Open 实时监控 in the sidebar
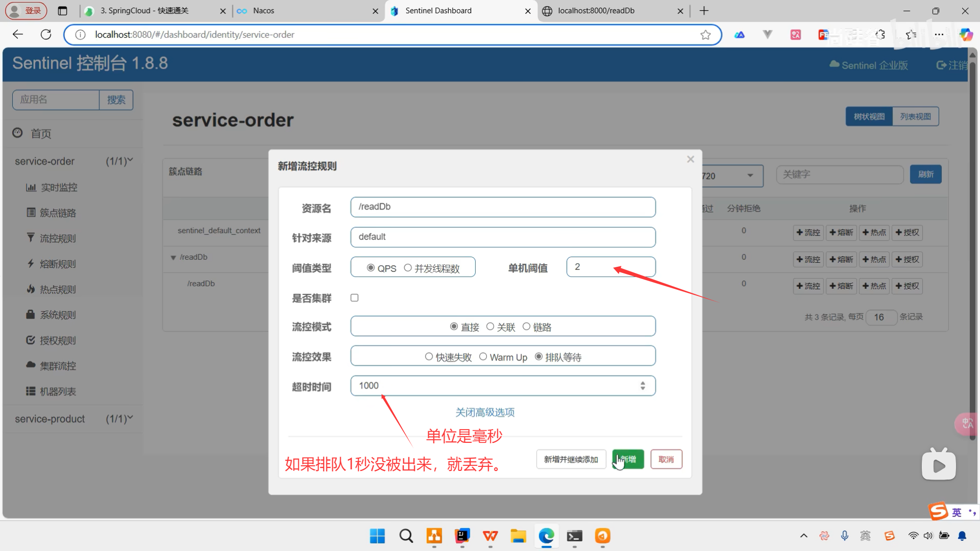 [x=58, y=187]
